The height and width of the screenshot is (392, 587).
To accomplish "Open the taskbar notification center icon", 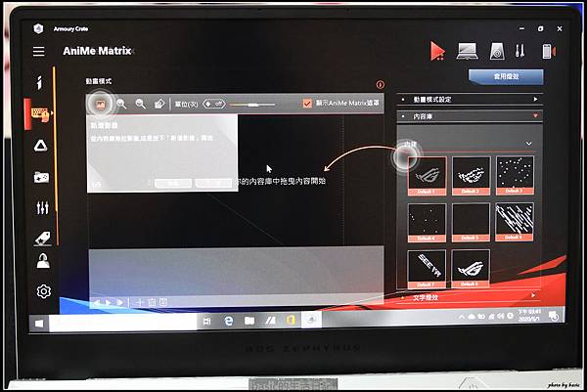I will (554, 316).
